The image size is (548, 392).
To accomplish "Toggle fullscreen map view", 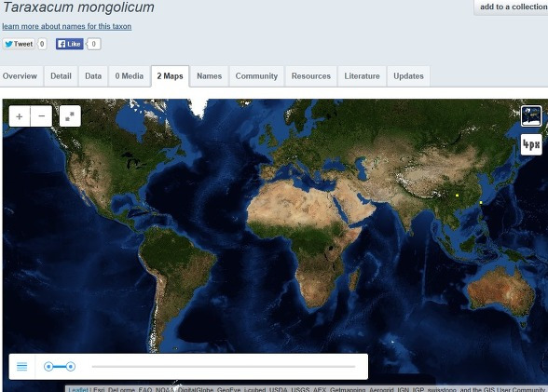I will (x=70, y=116).
